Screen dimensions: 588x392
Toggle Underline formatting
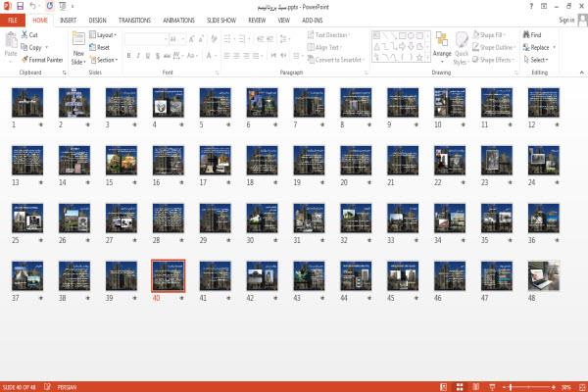pyautogui.click(x=148, y=56)
